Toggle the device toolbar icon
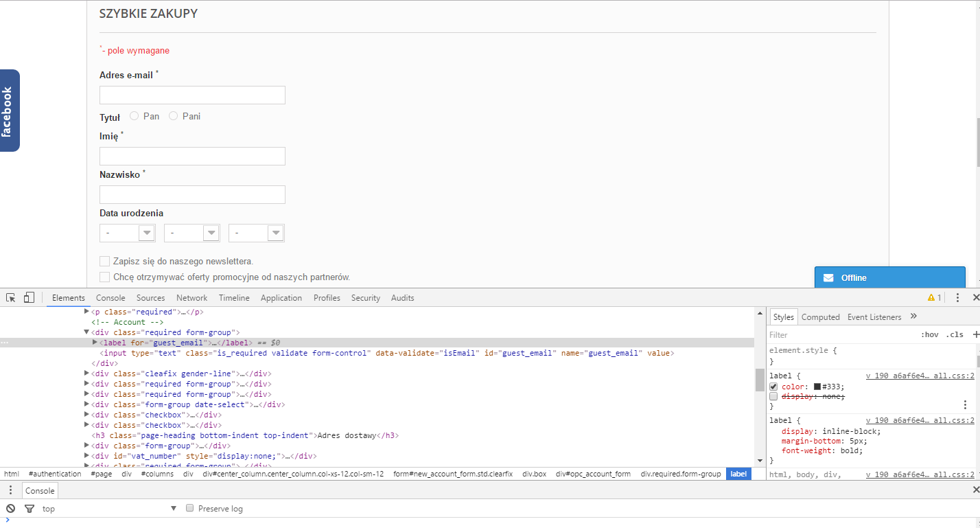This screenshot has width=980, height=528. (x=29, y=297)
